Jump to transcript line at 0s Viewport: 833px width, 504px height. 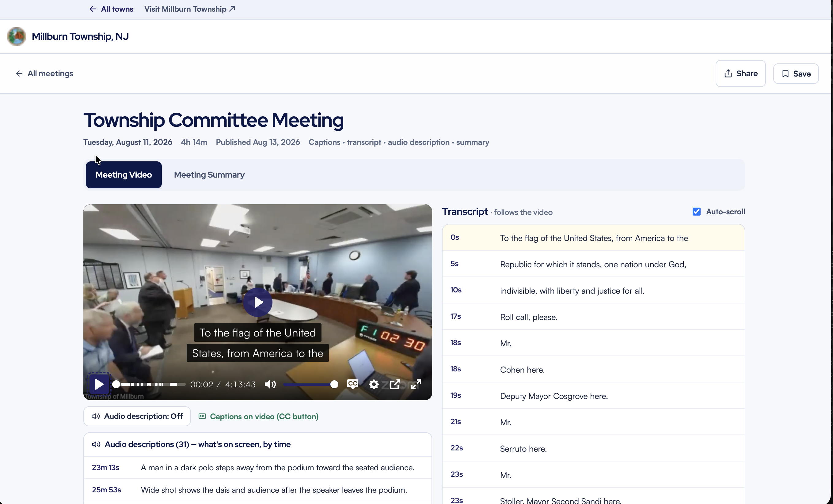coord(593,238)
